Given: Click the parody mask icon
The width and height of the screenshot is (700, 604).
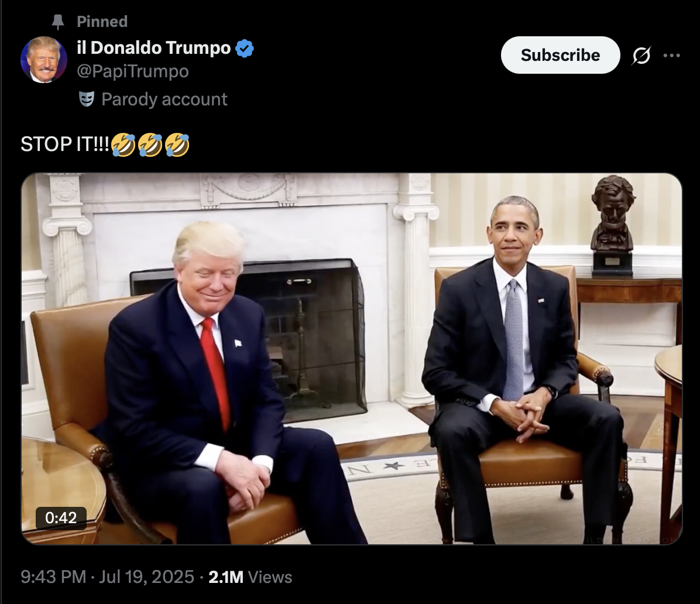Looking at the screenshot, I should coord(87,99).
